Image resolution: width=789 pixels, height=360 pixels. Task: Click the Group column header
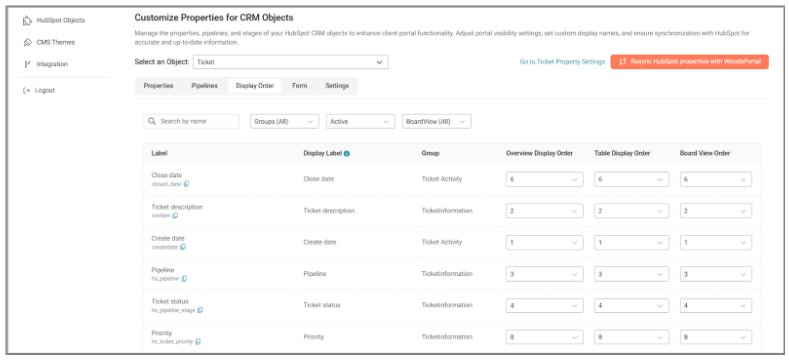point(430,154)
